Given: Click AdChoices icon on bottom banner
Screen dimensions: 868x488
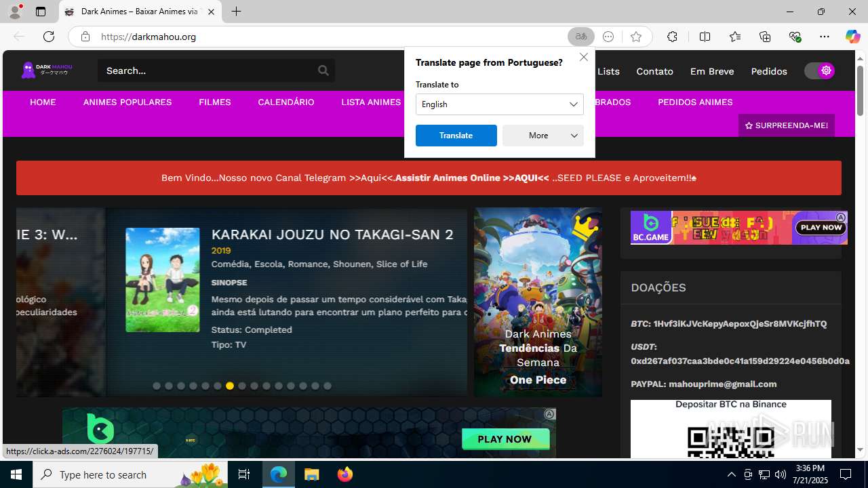Looking at the screenshot, I should [549, 414].
